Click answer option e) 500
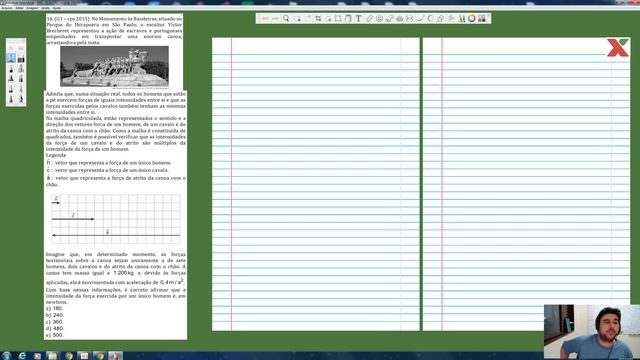The width and height of the screenshot is (640, 360). pyautogui.click(x=55, y=335)
